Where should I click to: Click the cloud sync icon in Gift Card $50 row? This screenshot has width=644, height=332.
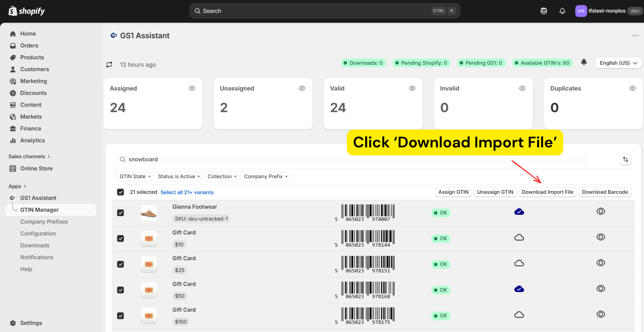click(519, 289)
